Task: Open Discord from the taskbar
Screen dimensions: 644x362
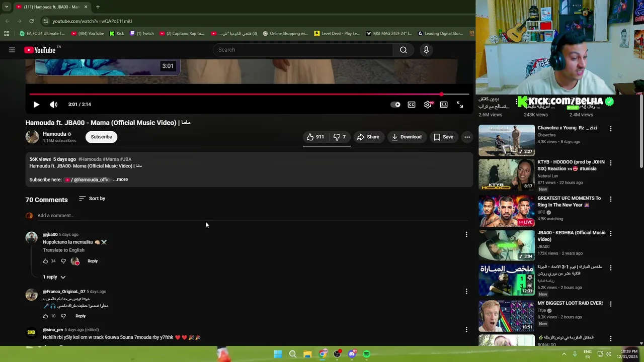Action: tap(352, 354)
